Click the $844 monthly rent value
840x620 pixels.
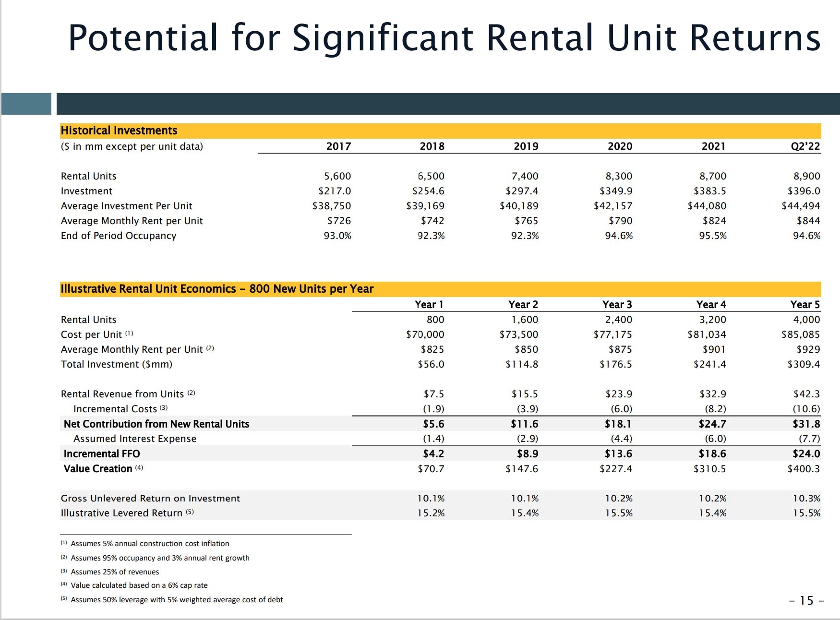(x=808, y=221)
